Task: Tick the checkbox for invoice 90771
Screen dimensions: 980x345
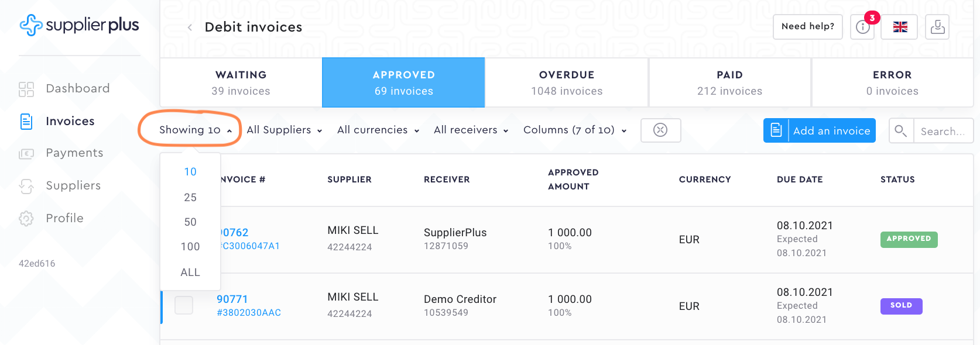Action: pyautogui.click(x=184, y=305)
